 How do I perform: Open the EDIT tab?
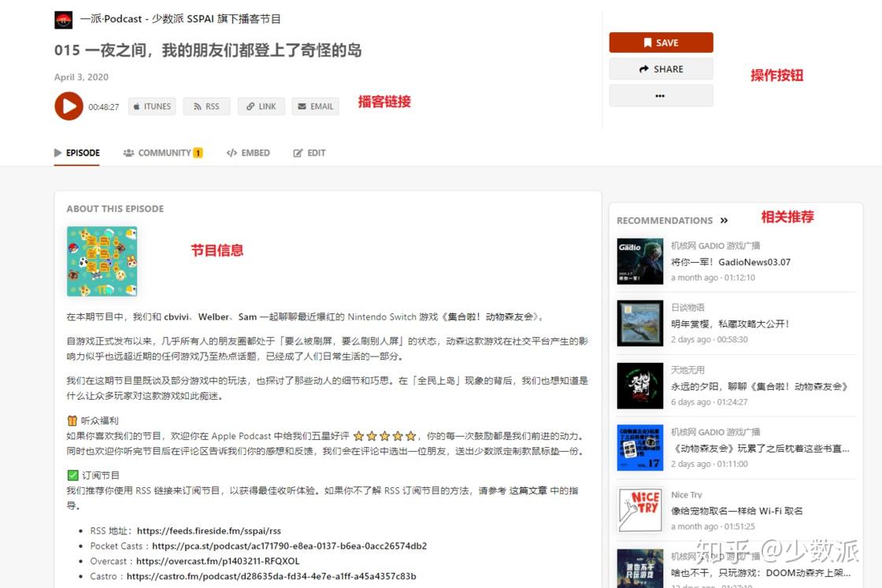(309, 153)
